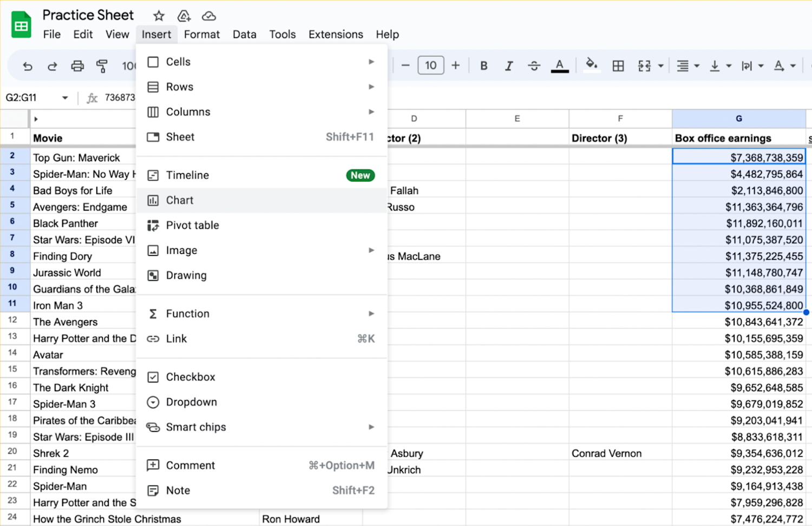Open the Edit menu
The height and width of the screenshot is (526, 812).
83,34
